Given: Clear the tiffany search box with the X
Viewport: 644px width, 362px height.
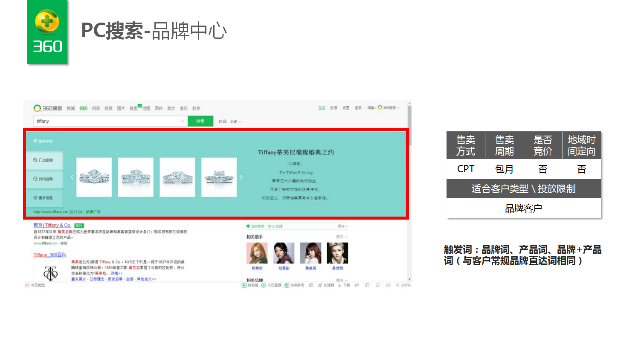Looking at the screenshot, I should click(183, 121).
